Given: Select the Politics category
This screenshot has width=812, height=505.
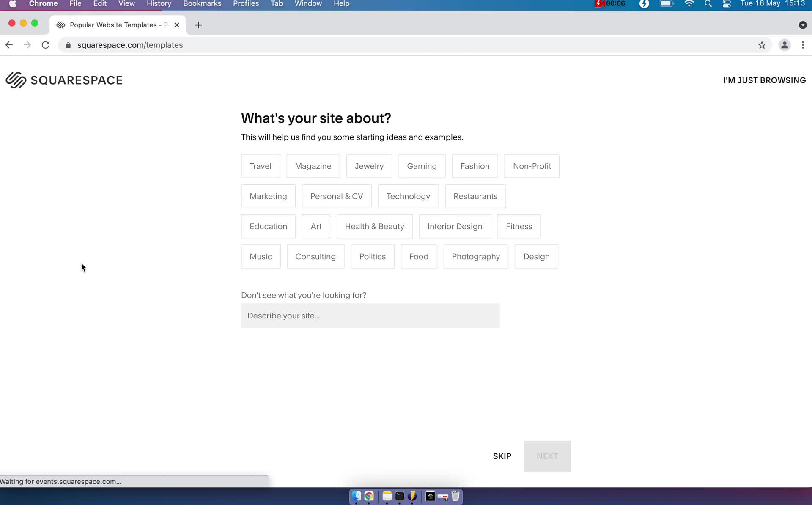Looking at the screenshot, I should click(x=372, y=256).
